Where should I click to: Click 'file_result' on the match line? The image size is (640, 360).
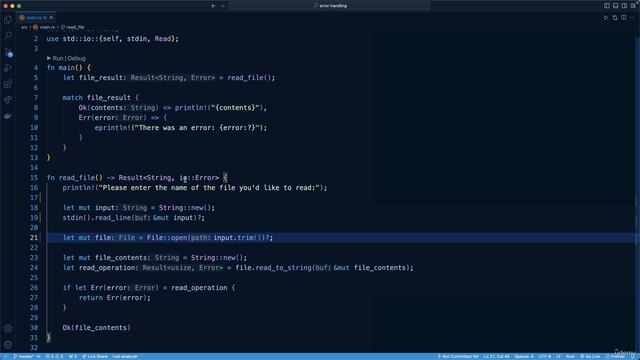[x=109, y=98]
